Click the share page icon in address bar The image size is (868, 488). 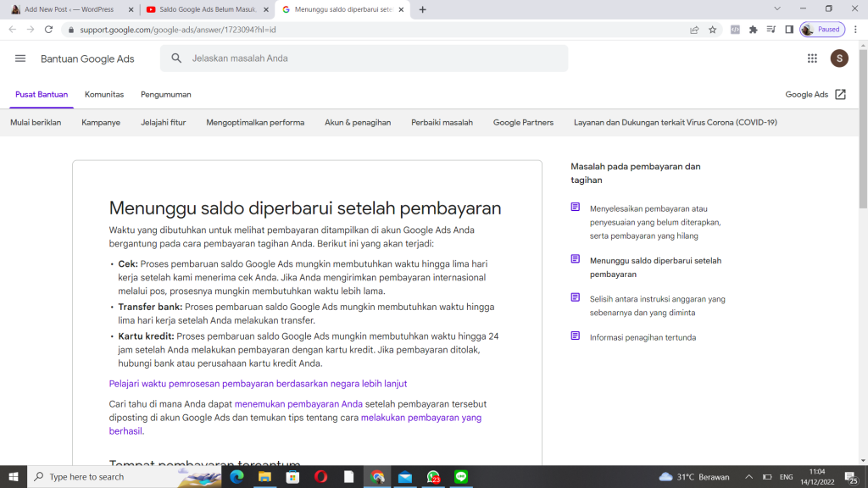[x=694, y=29]
